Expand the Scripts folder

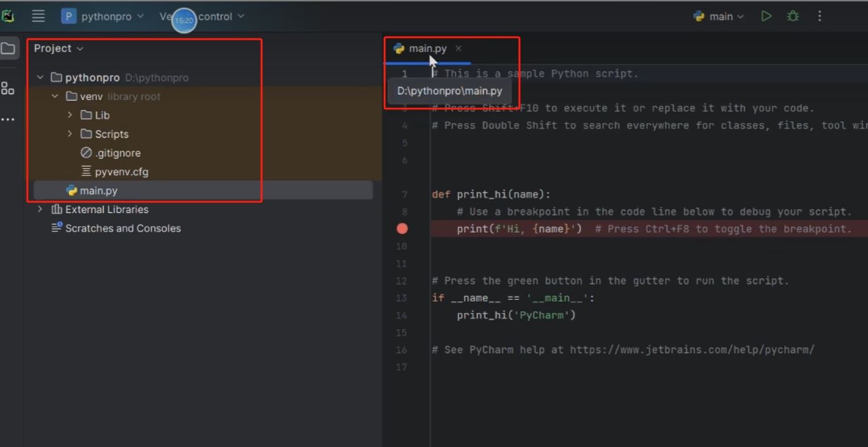(x=70, y=134)
